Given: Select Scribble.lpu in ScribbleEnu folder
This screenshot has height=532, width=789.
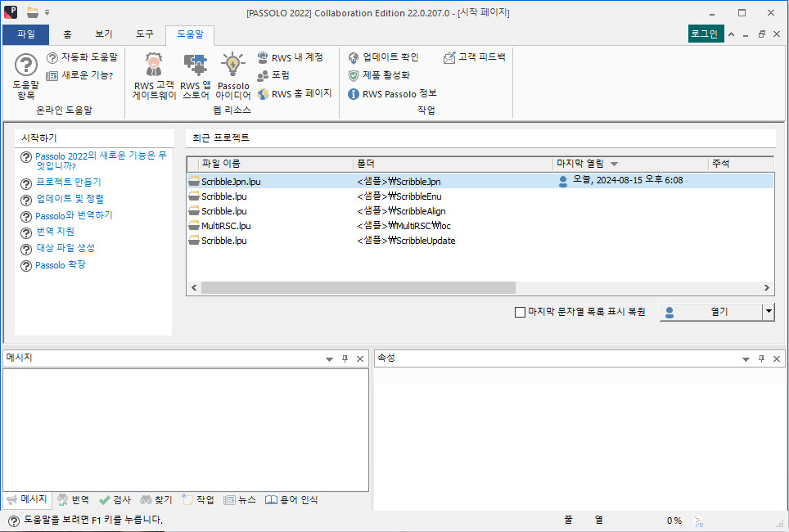Looking at the screenshot, I should (480, 196).
